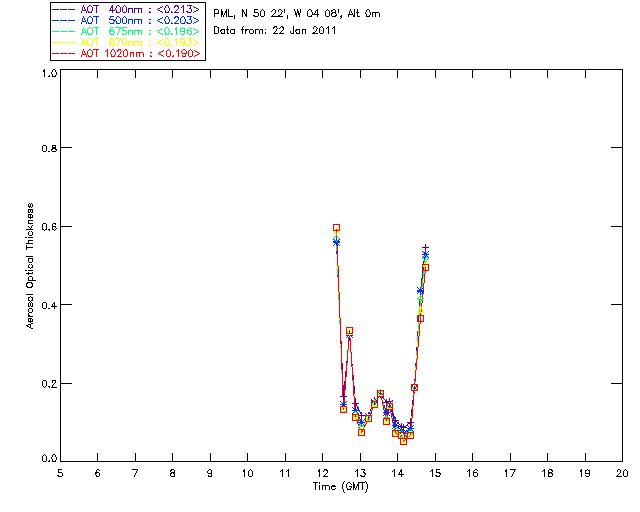
Task: Click the 'Aerosol Optical Thickness' axis label
Action: point(30,266)
